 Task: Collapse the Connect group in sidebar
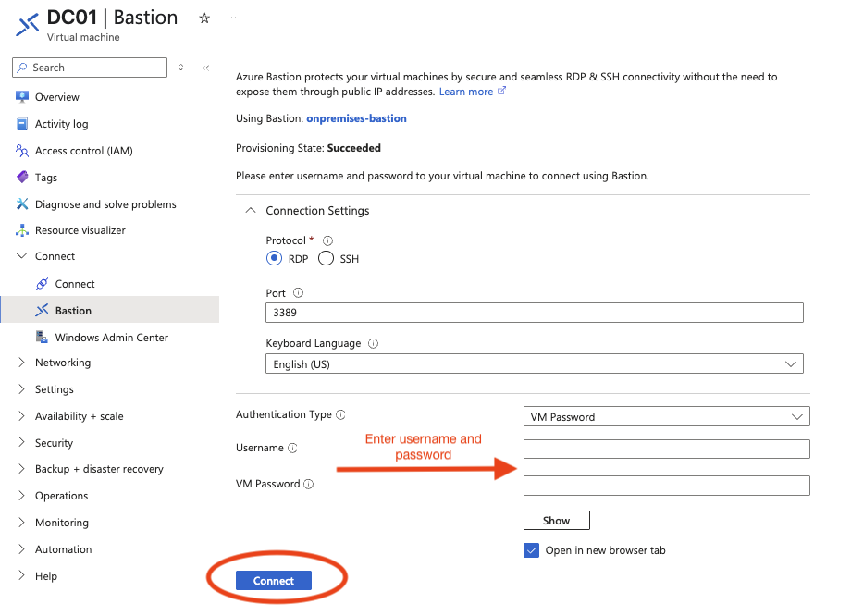point(21,256)
